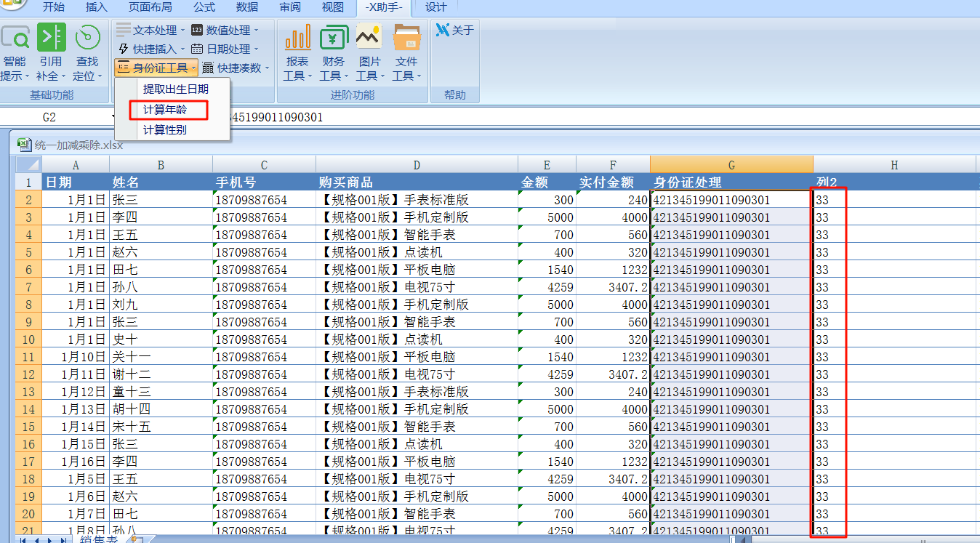The height and width of the screenshot is (543, 980).
Task: Open the 图片工具 picture tools
Action: [x=369, y=53]
